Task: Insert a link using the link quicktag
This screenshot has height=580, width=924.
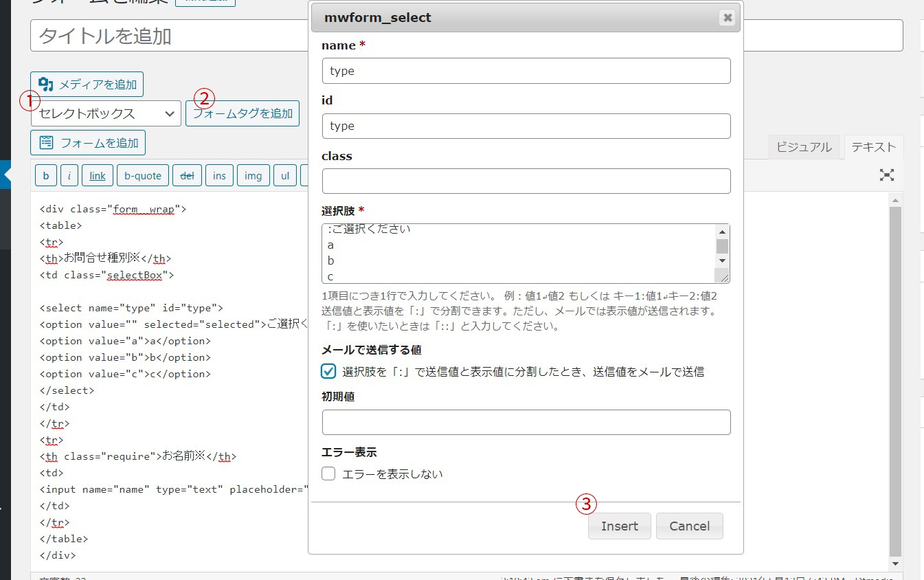Action: coord(98,176)
